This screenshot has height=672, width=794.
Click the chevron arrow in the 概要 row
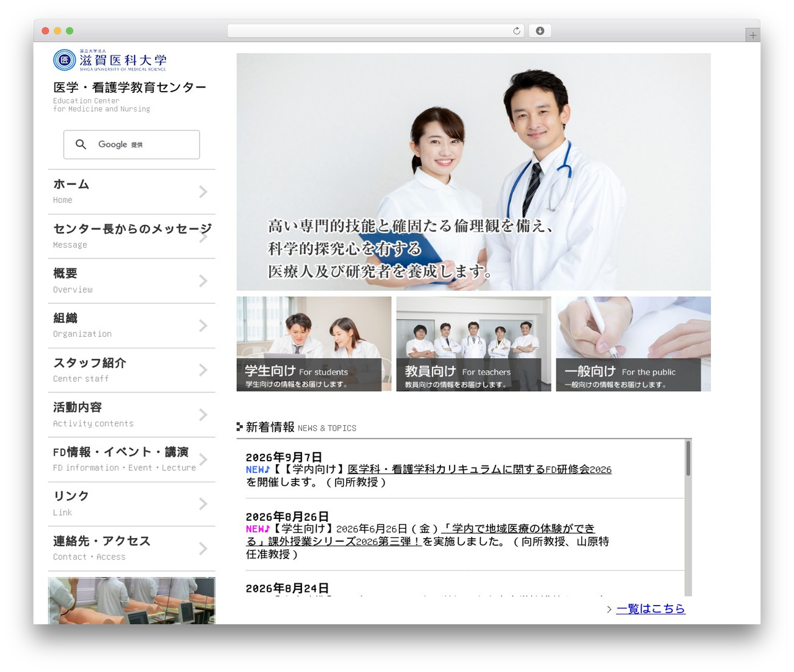coord(203,281)
